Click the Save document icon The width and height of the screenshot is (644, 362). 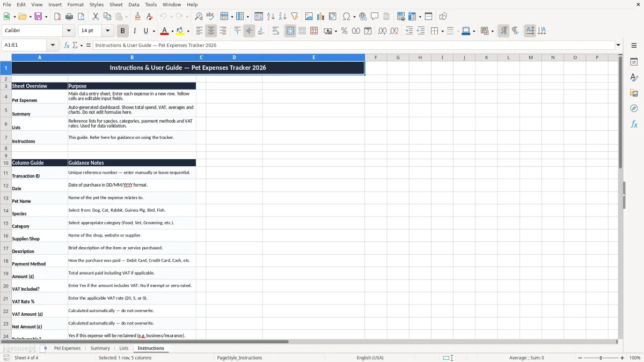coord(38,17)
